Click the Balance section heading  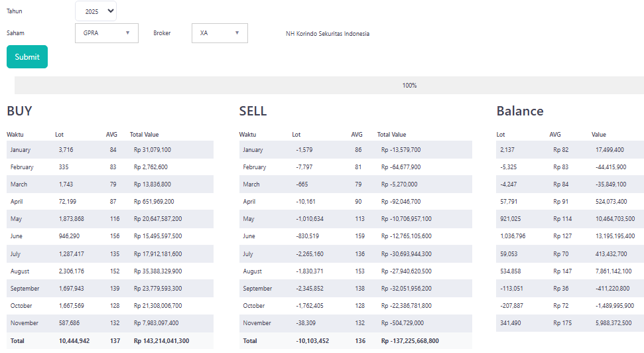click(520, 111)
